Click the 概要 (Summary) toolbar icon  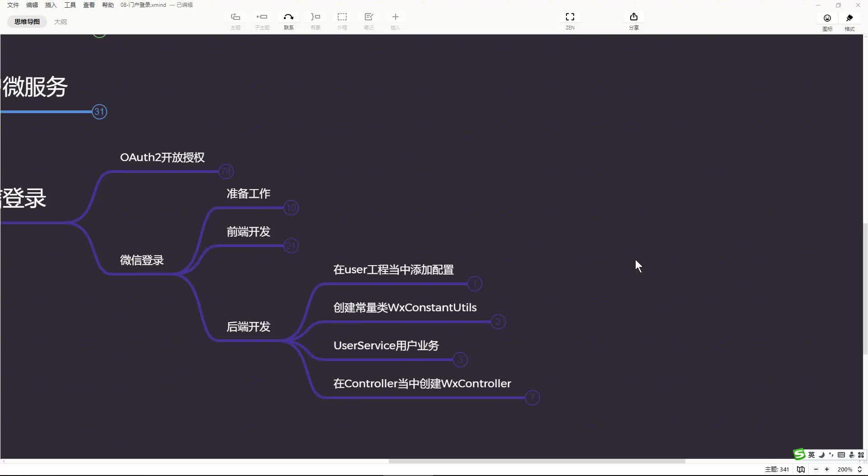[x=316, y=17]
